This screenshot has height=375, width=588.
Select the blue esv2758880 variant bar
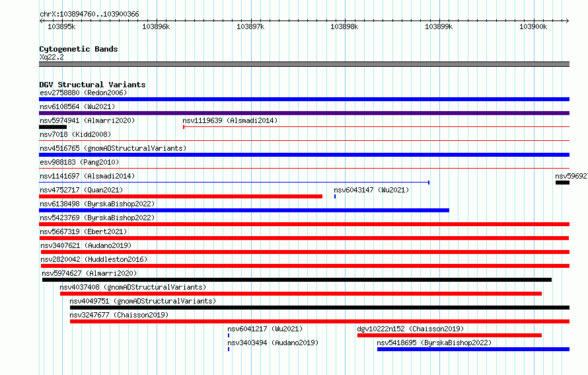304,99
